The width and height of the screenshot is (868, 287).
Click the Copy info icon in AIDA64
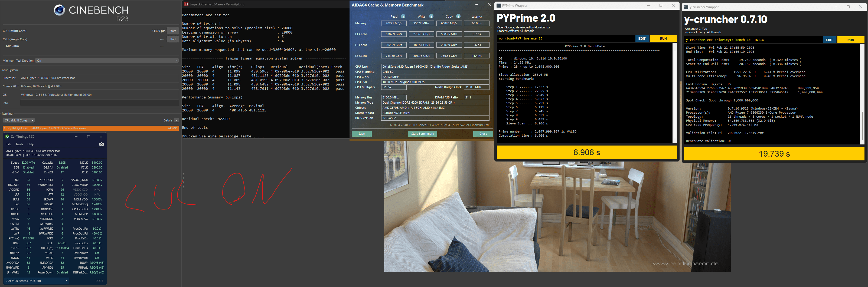(458, 16)
